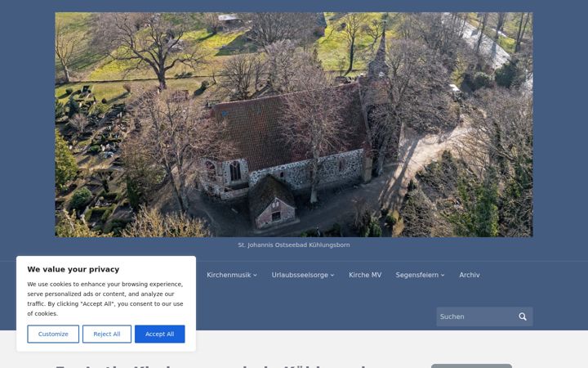Open the Kirchenmusik menu item
Screen dimensions: 588x368
[229, 275]
